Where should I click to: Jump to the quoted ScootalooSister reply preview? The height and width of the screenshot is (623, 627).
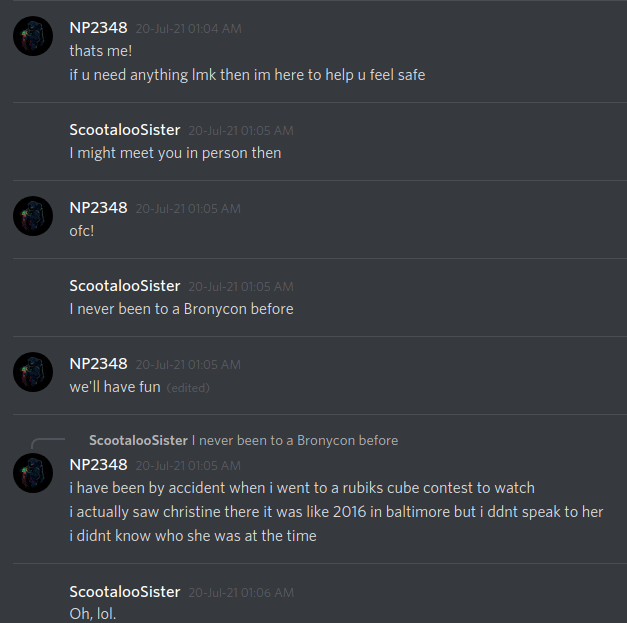tap(243, 440)
